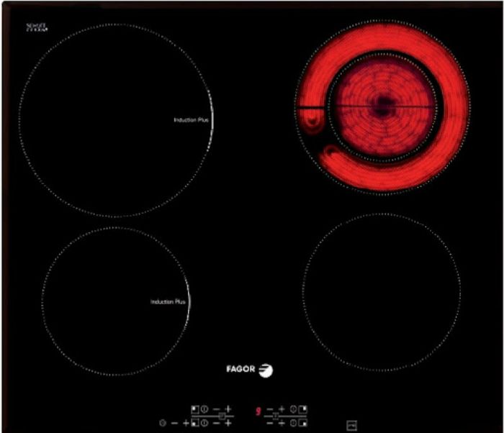This screenshot has height=433, width=504.
Task: Tap upper-row timer icon in left control group
Action: point(204,410)
